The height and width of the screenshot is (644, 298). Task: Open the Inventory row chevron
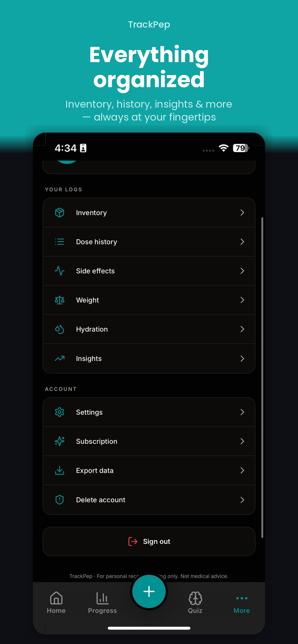[x=242, y=213]
